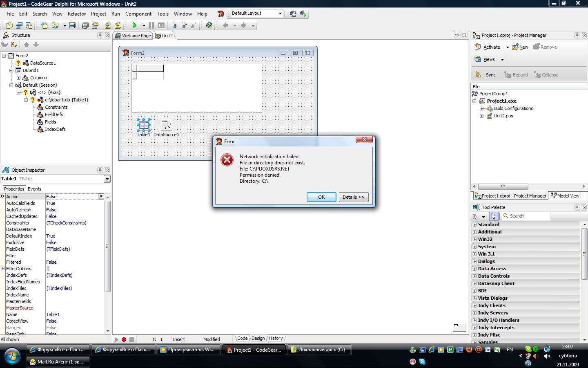Viewport: 588px width, 368px height.
Task: Open the Component menu
Action: click(138, 14)
